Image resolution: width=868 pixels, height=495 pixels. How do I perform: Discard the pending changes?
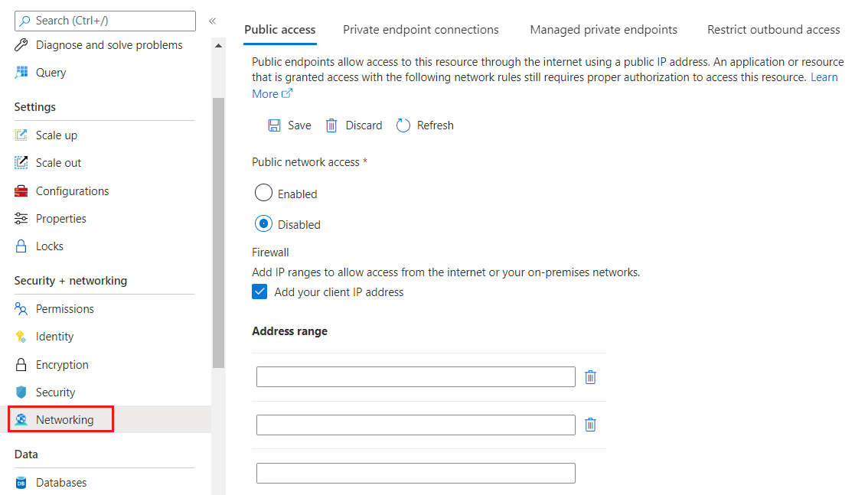point(354,125)
